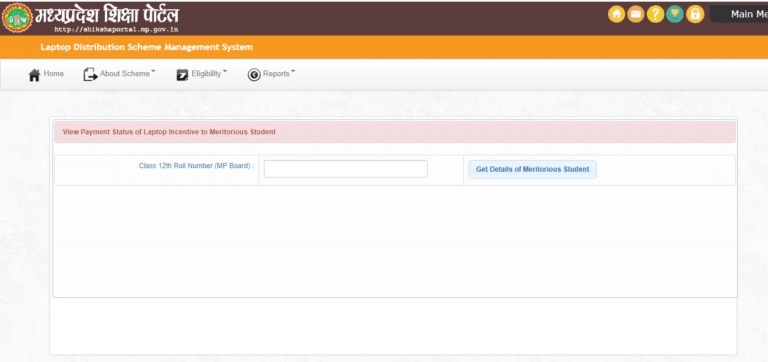Viewport: 768px width, 362px height.
Task: Click the Madhya Pradesh government emblem logo
Action: (17, 18)
